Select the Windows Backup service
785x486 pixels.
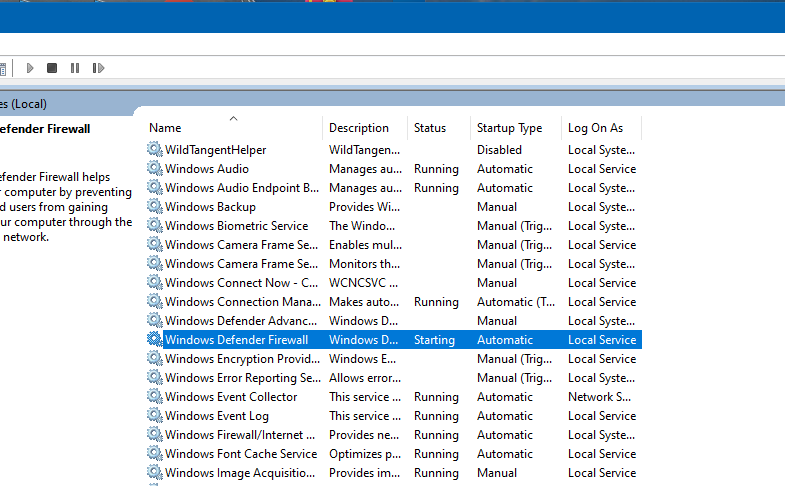click(x=394, y=207)
